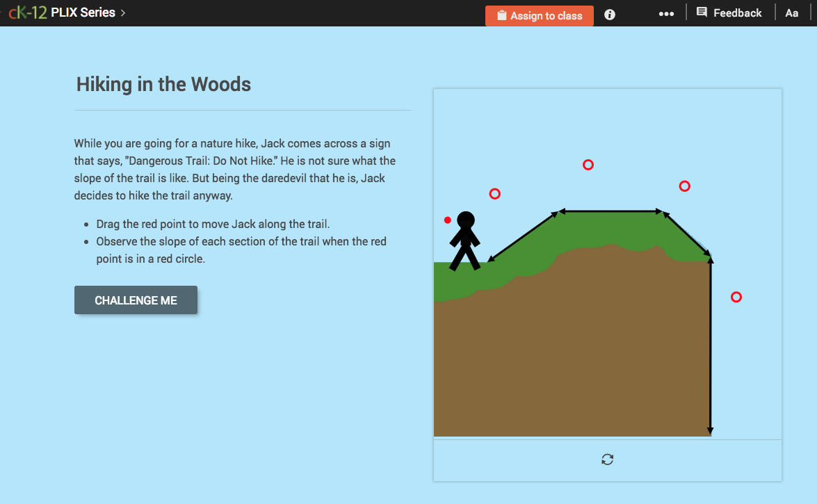The image size is (817, 504).
Task: Click the red circle beside the cliff arrow
Action: tap(736, 297)
